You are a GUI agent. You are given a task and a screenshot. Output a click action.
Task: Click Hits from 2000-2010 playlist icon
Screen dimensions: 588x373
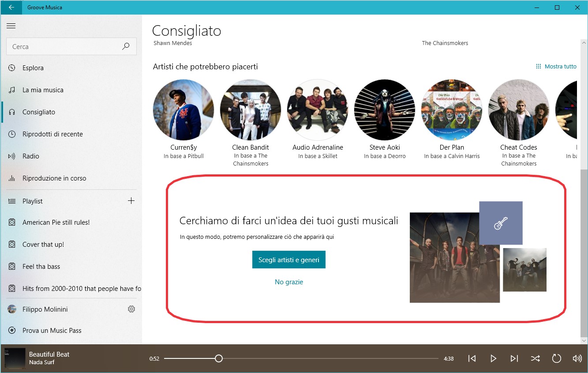tap(12, 289)
